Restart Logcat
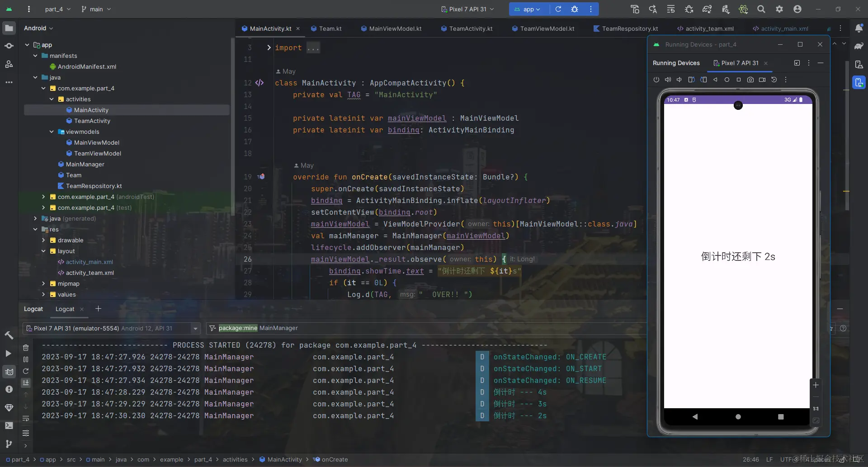The width and height of the screenshot is (868, 467). pyautogui.click(x=26, y=371)
